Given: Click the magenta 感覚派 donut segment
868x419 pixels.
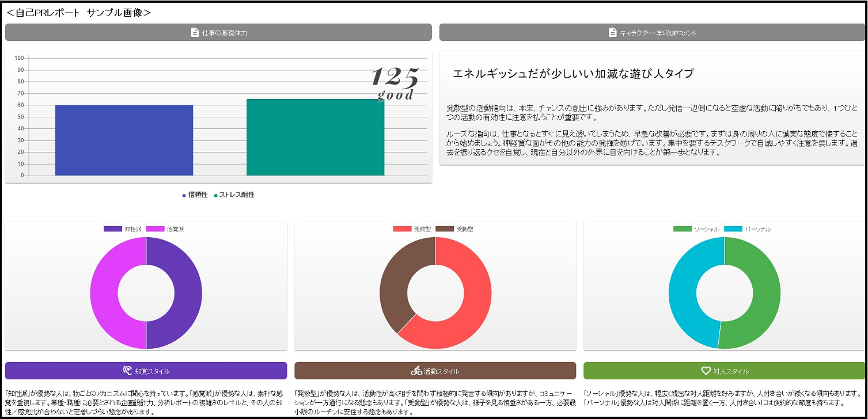Looking at the screenshot, I should tap(104, 293).
